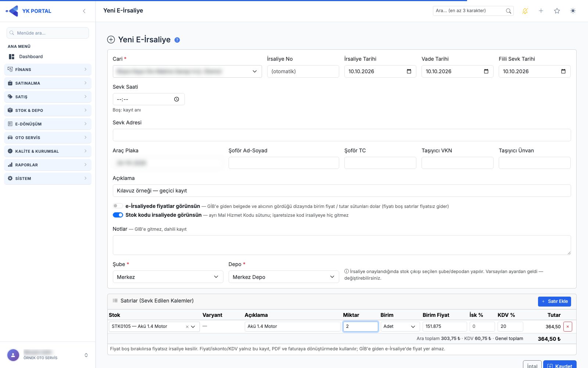The height and width of the screenshot is (368, 588).
Task: Click the user avatar icon at bottom
Action: click(x=13, y=355)
